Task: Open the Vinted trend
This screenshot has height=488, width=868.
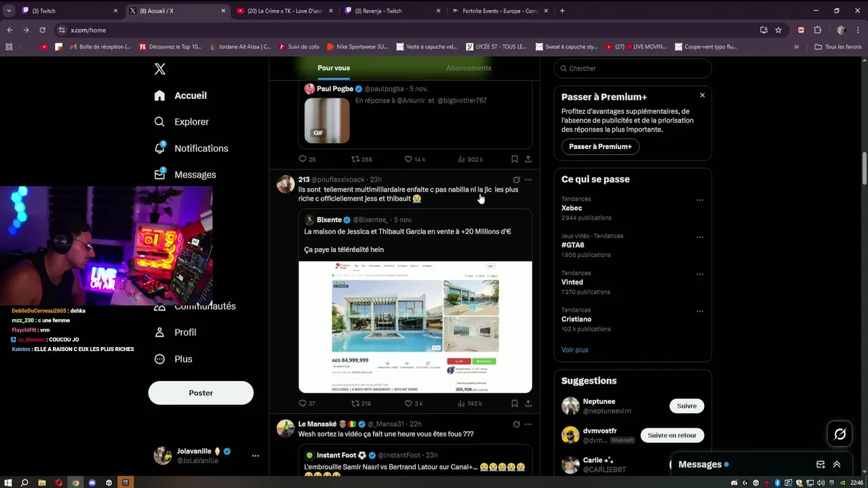Action: pyautogui.click(x=572, y=282)
